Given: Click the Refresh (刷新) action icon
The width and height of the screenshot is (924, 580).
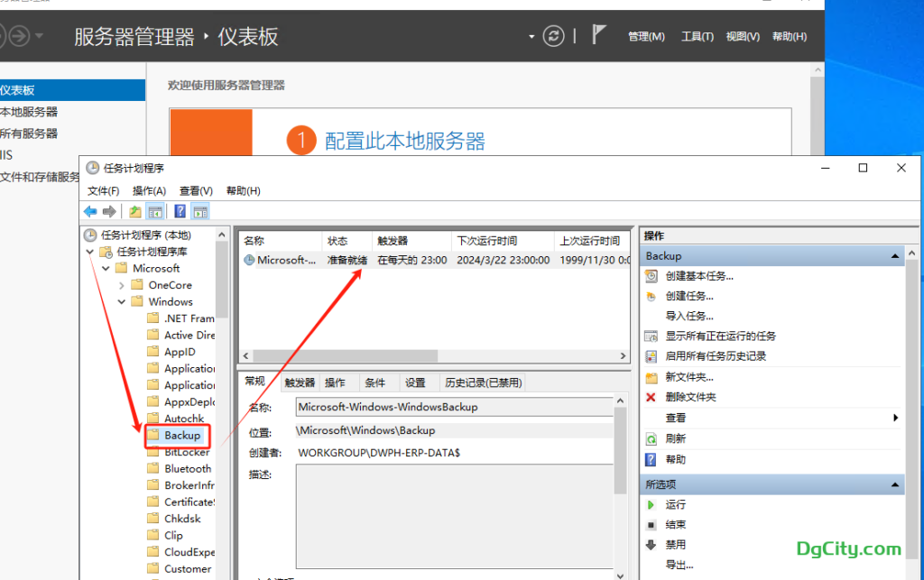Looking at the screenshot, I should (x=651, y=439).
